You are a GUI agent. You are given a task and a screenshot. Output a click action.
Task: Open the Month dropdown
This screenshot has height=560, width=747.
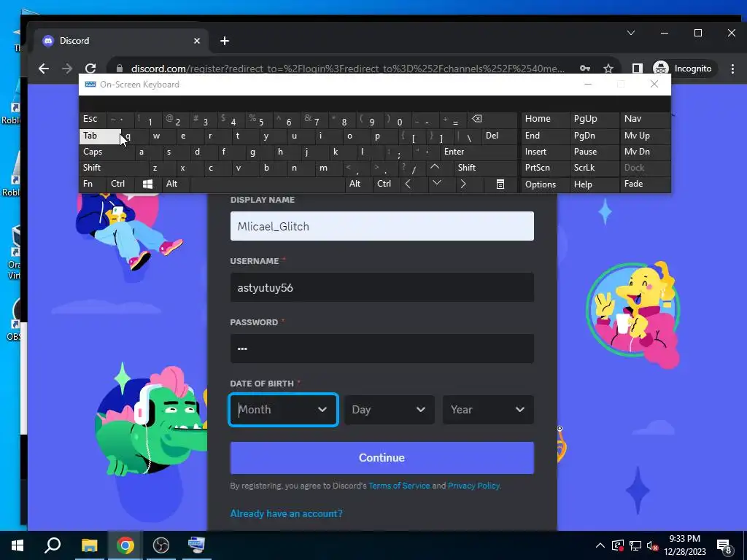[x=284, y=410]
